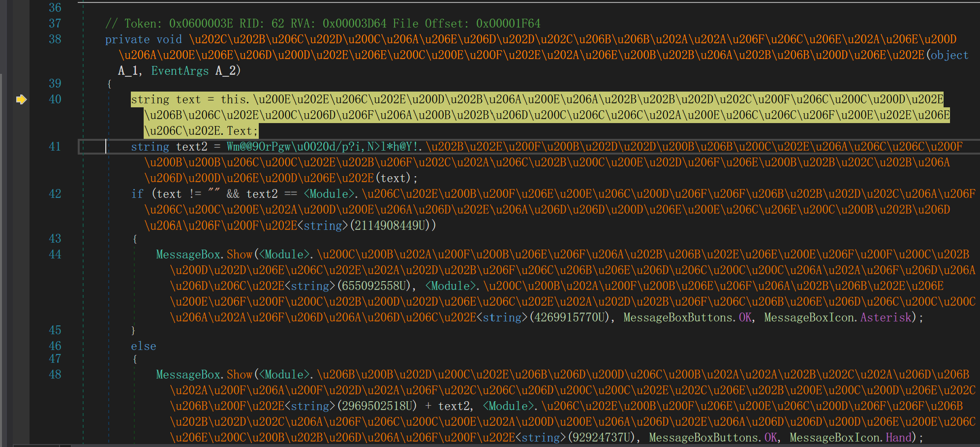The height and width of the screenshot is (447, 980).
Task: Click <Module> reference on line 42
Action: coord(329,194)
